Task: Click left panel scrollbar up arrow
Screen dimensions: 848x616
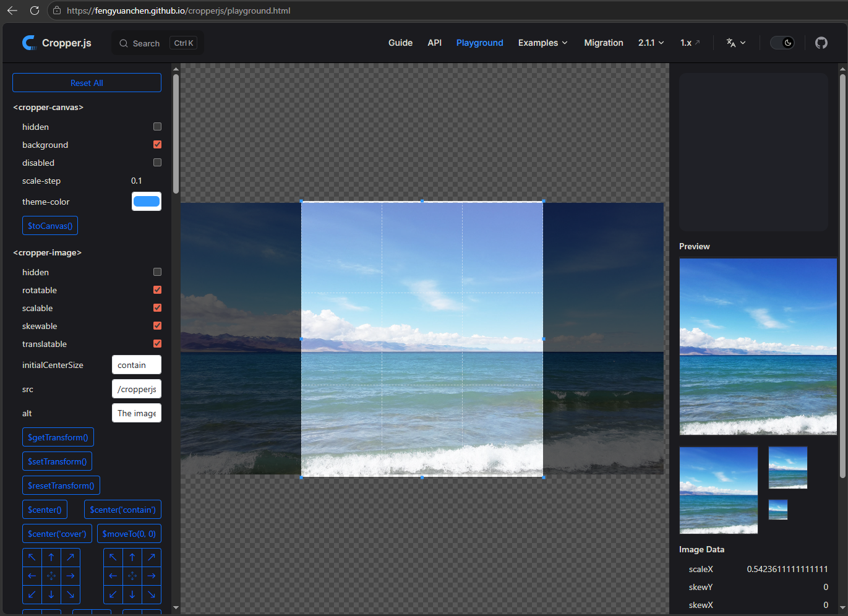Action: 176,69
